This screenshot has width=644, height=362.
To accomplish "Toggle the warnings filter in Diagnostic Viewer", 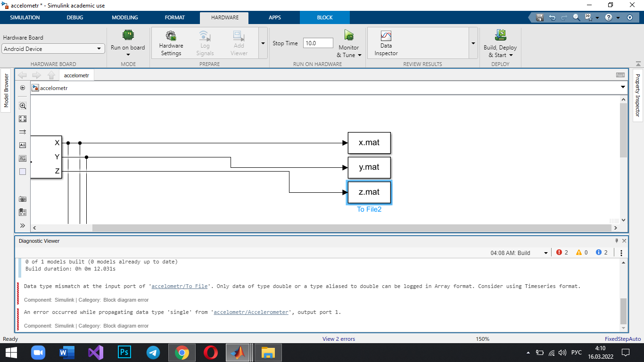I will tap(581, 253).
